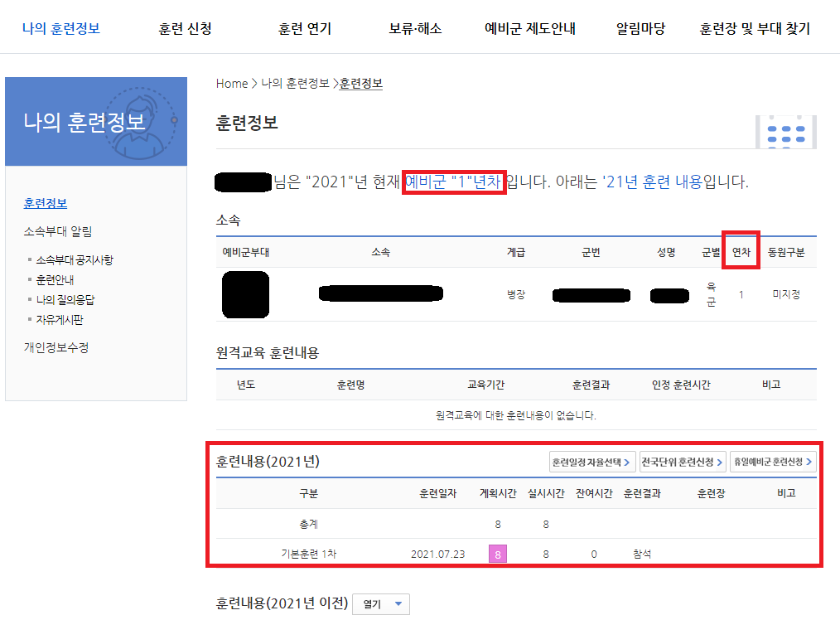Open the 알림마당 menu
The height and width of the screenshot is (620, 840).
(x=639, y=27)
